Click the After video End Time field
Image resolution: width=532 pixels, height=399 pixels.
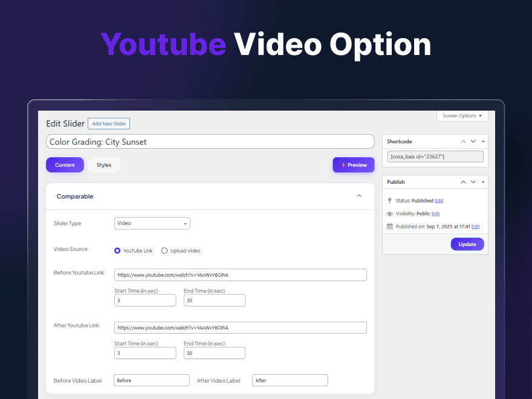215,353
